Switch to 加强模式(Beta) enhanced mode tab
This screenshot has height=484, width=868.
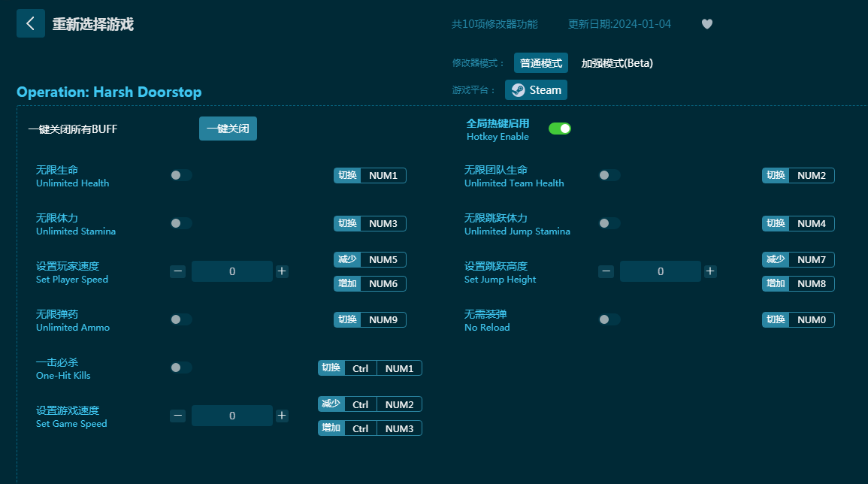pyautogui.click(x=616, y=63)
